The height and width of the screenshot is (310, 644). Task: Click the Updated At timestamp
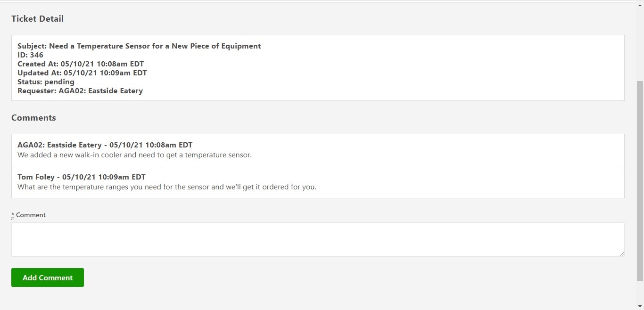coord(82,73)
